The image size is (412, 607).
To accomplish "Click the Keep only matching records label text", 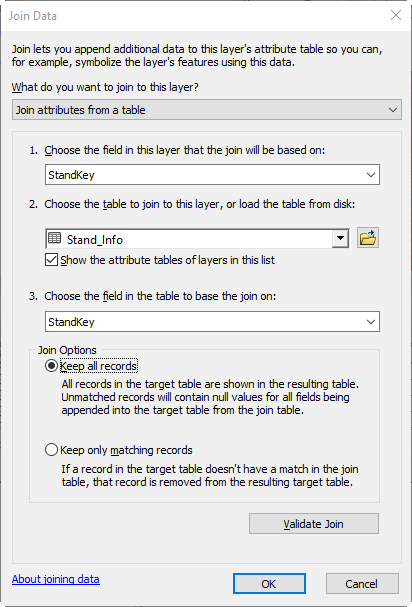I will click(x=126, y=450).
